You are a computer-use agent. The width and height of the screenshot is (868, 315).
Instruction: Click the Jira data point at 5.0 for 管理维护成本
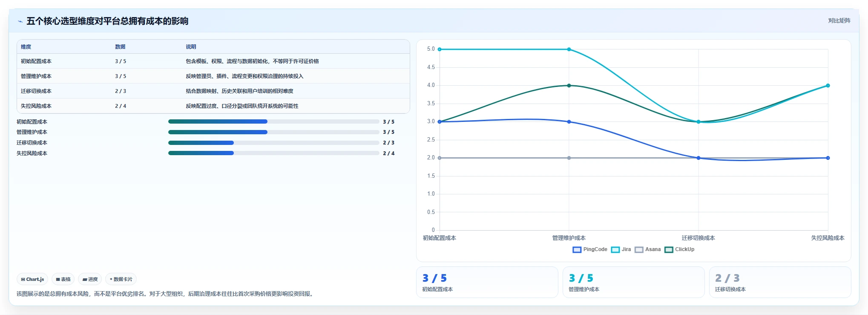569,49
